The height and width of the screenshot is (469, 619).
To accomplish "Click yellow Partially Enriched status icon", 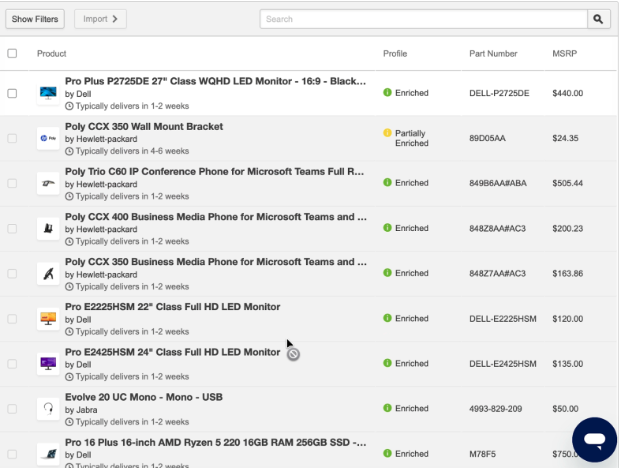I will (x=387, y=133).
